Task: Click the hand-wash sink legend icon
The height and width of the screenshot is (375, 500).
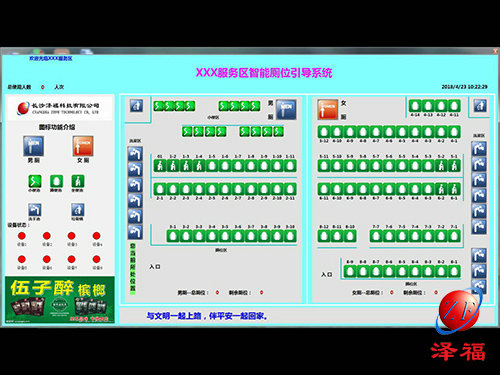Action: tap(35, 210)
